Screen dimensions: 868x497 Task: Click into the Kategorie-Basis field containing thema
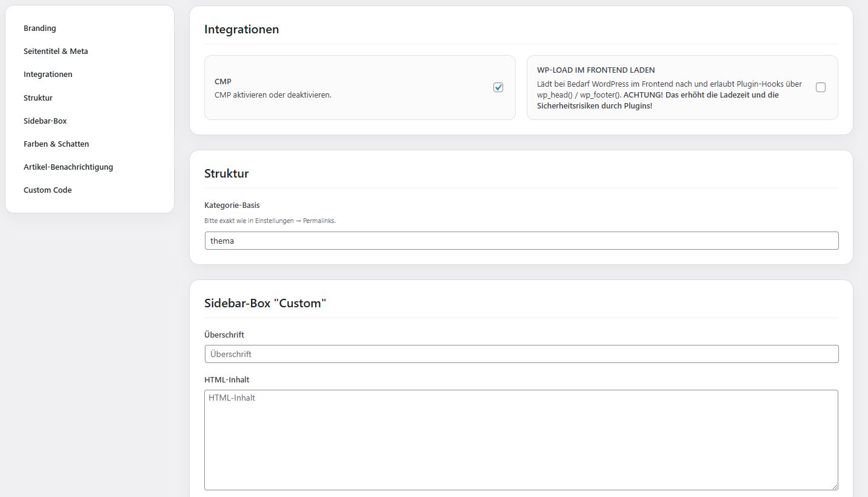521,241
